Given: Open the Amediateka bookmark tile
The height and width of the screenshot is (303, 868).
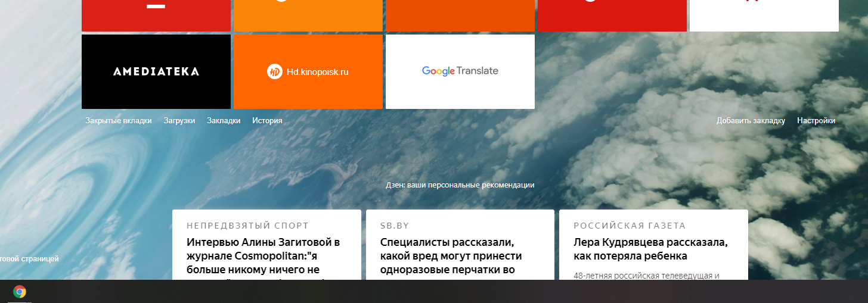Looking at the screenshot, I should coord(156,71).
